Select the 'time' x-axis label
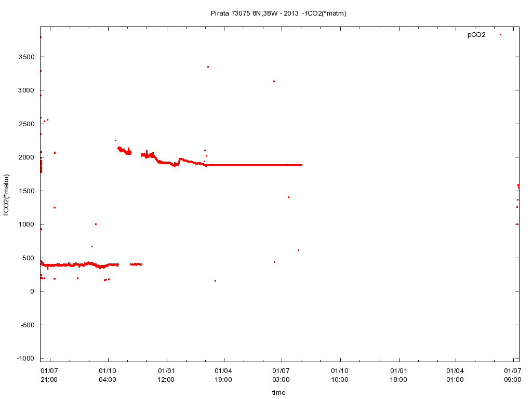The image size is (532, 399). 278,392
